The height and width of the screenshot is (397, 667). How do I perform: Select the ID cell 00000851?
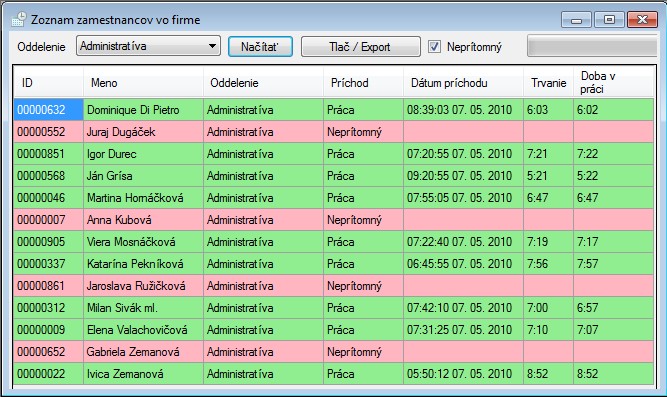click(48, 154)
